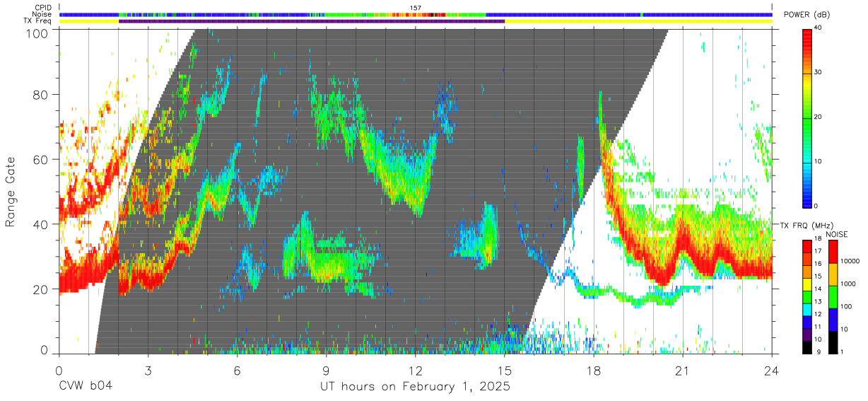Screen dimensions: 868x401
Task: Click range gate axis tick 100
Action: (x=37, y=33)
